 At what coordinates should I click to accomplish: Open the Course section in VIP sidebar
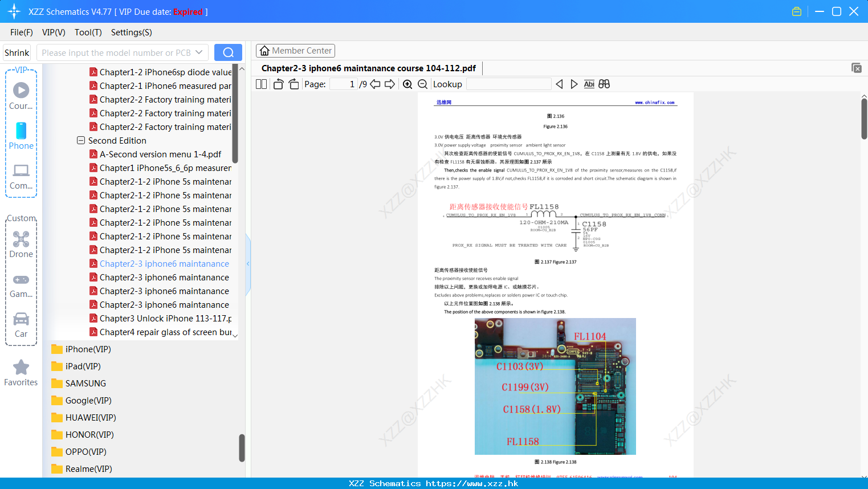pyautogui.click(x=21, y=96)
